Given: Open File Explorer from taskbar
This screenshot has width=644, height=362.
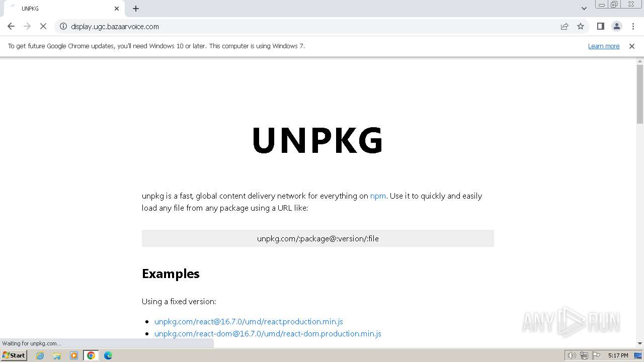Looking at the screenshot, I should 57,355.
